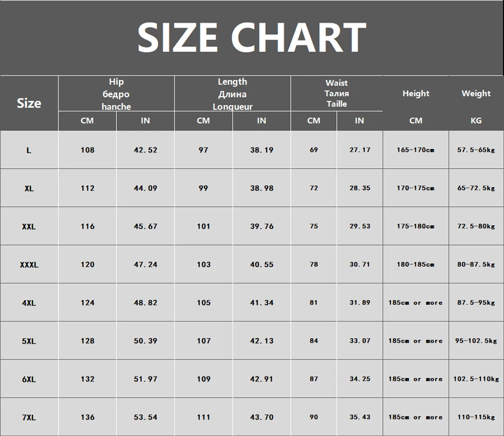Click the Hip column header
Viewport: 504px width, 436px height.
116,94
